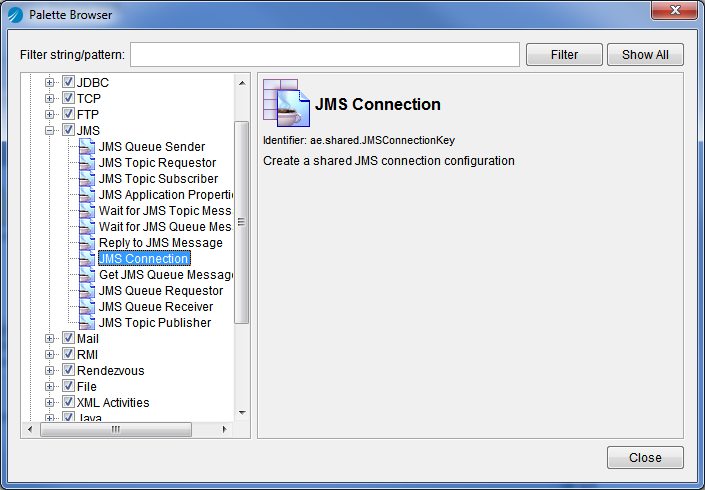Click the XML Activities palette label
This screenshot has width=705, height=490.
pos(113,402)
